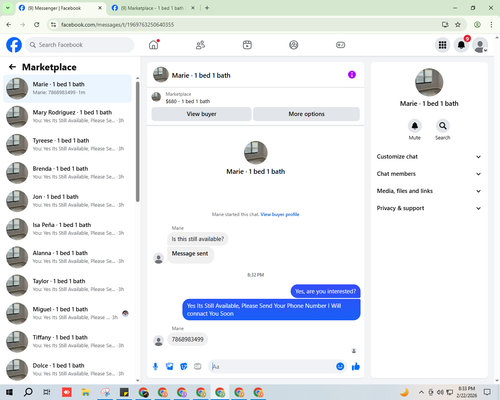500x400 pixels.
Task: Choose a sticker icon
Action: (184, 367)
